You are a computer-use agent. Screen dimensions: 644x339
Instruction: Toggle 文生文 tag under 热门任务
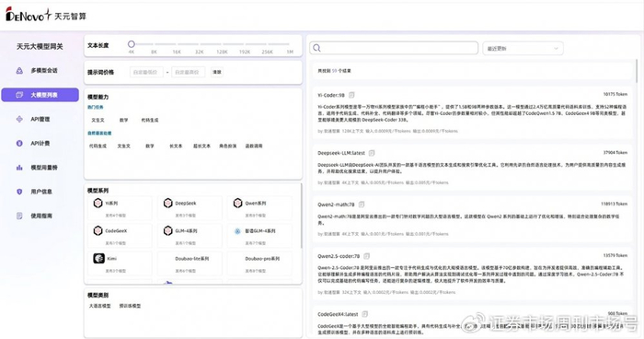[98, 120]
